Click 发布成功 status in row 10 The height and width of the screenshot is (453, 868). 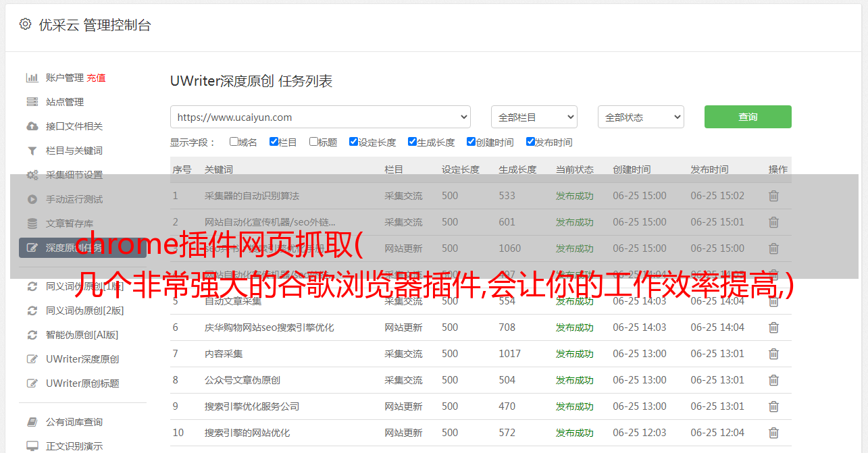tap(575, 433)
